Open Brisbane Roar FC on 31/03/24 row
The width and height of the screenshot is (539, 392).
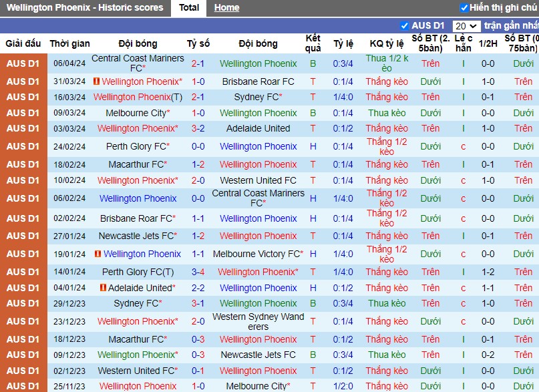click(x=258, y=81)
